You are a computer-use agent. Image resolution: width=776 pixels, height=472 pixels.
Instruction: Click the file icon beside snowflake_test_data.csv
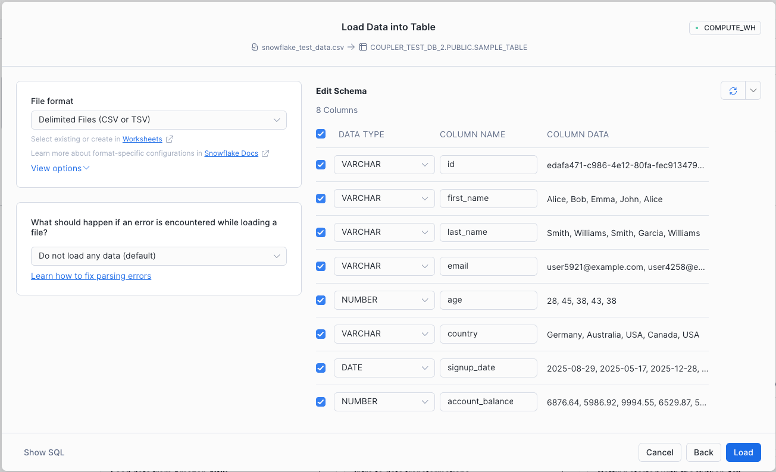tap(255, 47)
